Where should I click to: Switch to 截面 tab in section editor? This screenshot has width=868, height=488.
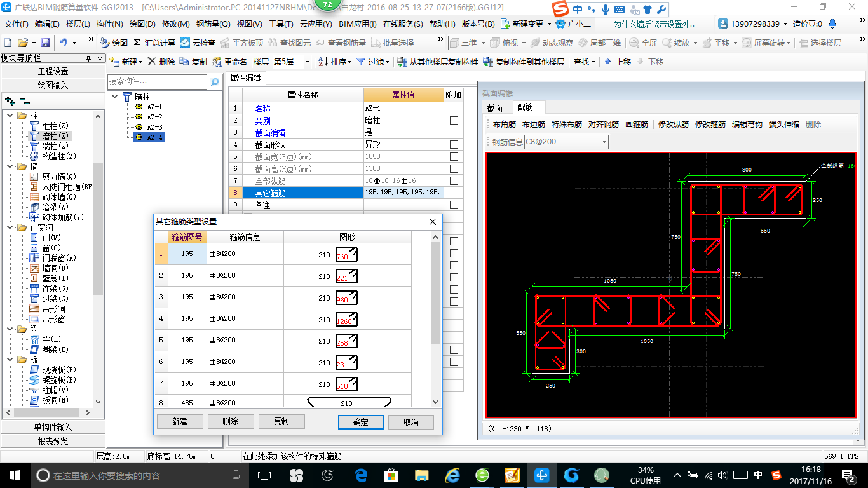495,108
